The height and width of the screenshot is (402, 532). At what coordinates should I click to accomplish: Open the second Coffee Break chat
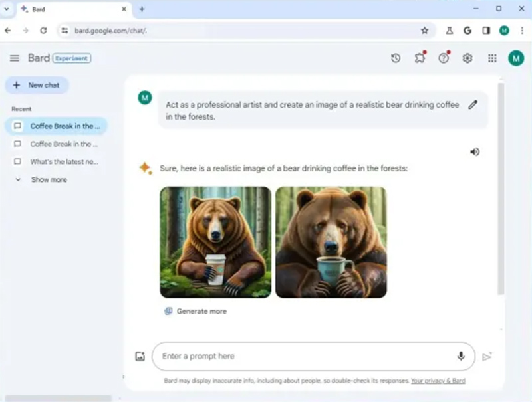(56, 144)
